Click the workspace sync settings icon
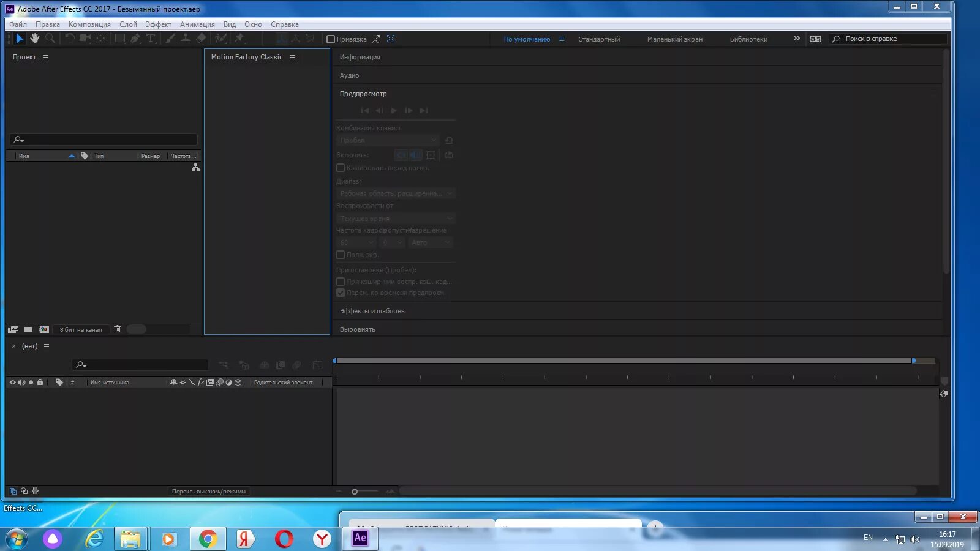The image size is (980, 551). 815,39
